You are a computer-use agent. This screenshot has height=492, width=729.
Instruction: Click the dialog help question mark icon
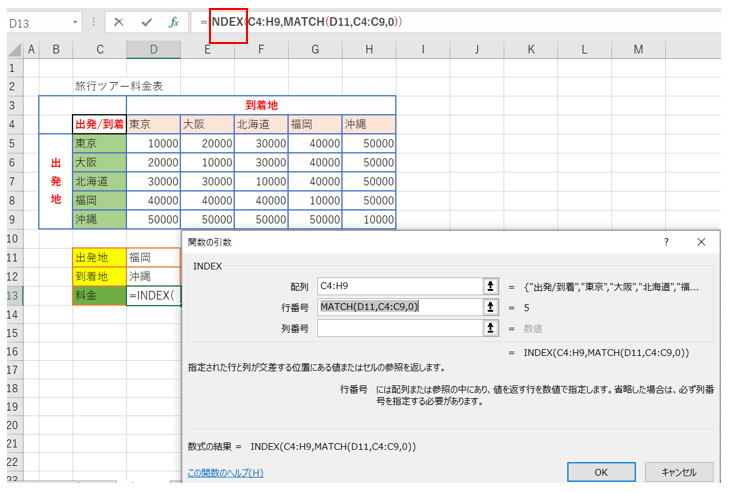click(x=666, y=242)
